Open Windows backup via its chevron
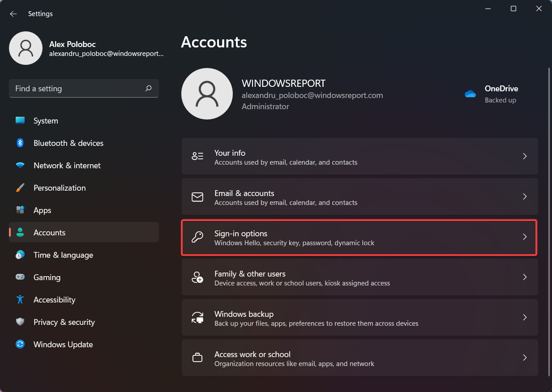552x392 pixels. tap(525, 317)
